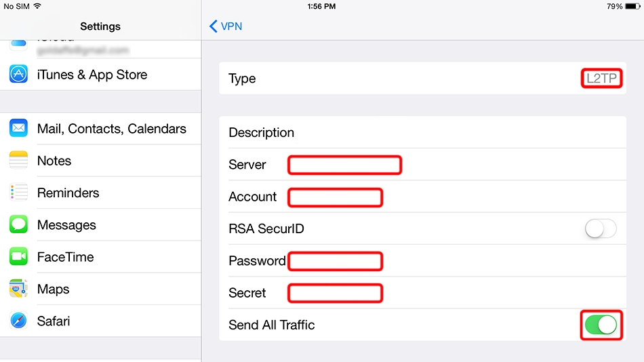Disable the Send All Traffic switch
The image size is (644, 362).
tap(601, 325)
